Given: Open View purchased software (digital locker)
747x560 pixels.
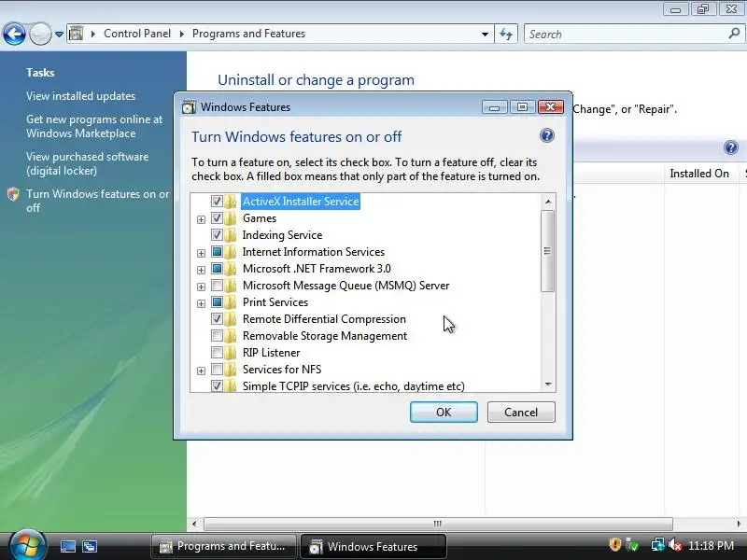Looking at the screenshot, I should click(x=87, y=163).
